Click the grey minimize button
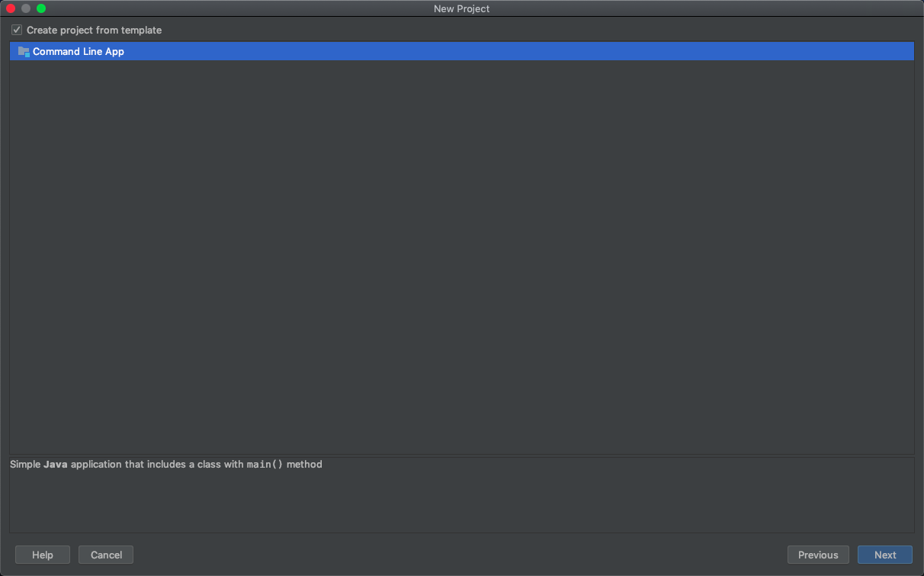This screenshot has height=576, width=924. tap(24, 8)
